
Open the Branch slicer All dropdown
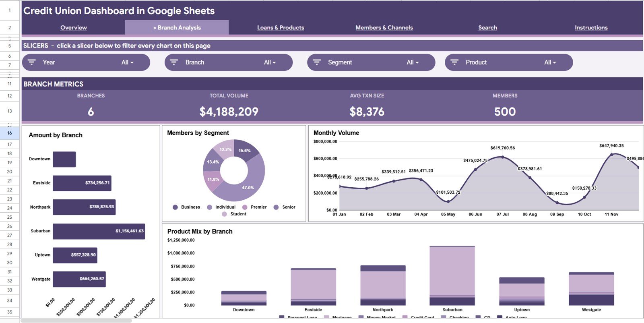point(270,62)
